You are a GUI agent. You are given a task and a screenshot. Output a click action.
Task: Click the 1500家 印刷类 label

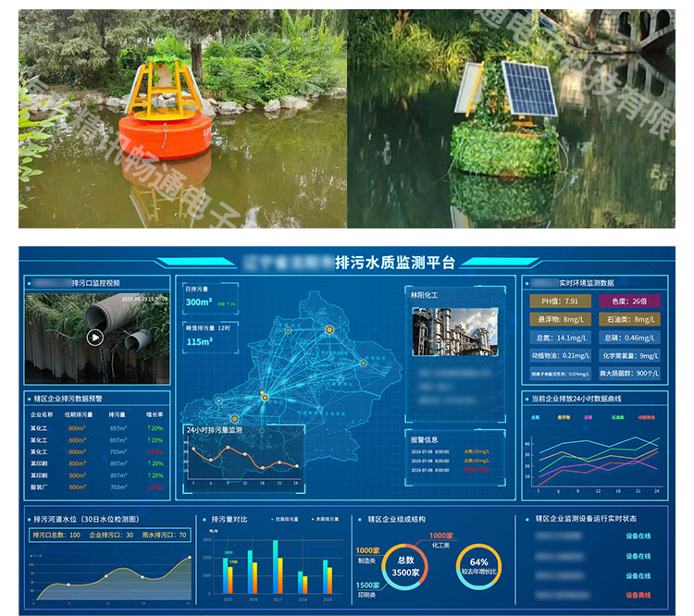[367, 589]
